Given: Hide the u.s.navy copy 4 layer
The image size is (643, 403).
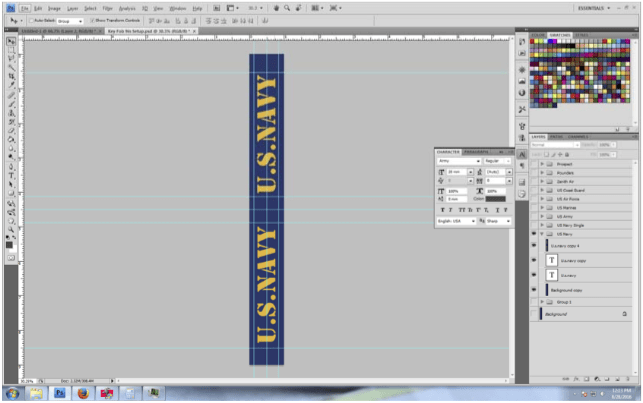Looking at the screenshot, I should pyautogui.click(x=534, y=245).
